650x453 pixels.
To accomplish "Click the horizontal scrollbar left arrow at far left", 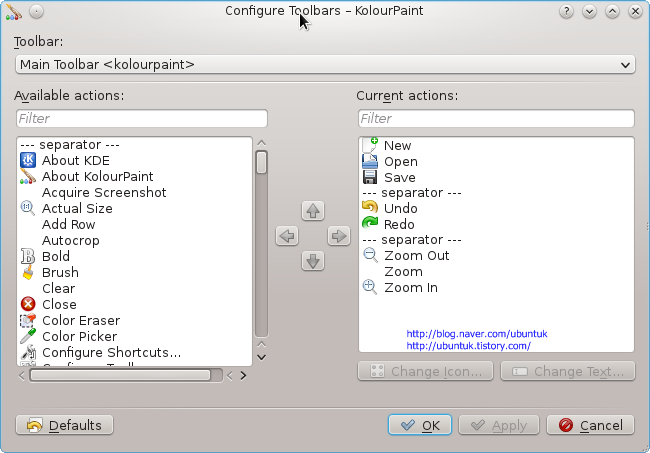I will tap(22, 375).
